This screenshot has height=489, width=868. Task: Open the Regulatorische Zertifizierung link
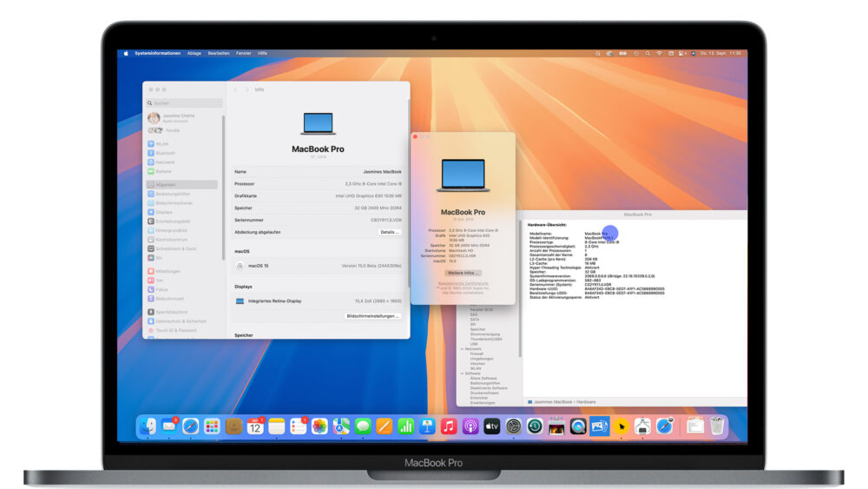coord(463,283)
